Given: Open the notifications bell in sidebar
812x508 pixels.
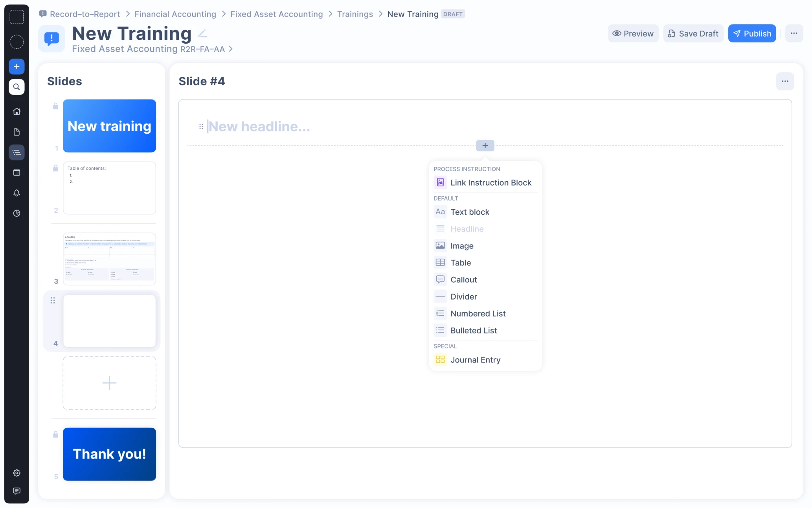Looking at the screenshot, I should click(x=17, y=193).
